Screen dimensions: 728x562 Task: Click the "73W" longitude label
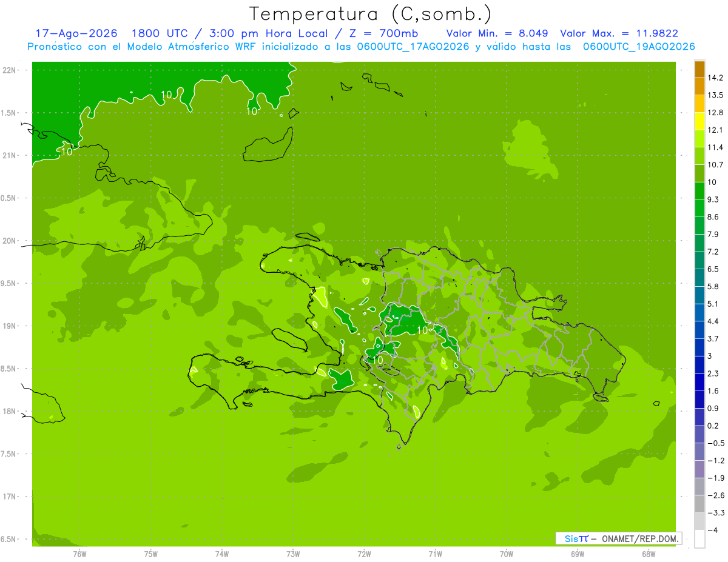pos(293,554)
